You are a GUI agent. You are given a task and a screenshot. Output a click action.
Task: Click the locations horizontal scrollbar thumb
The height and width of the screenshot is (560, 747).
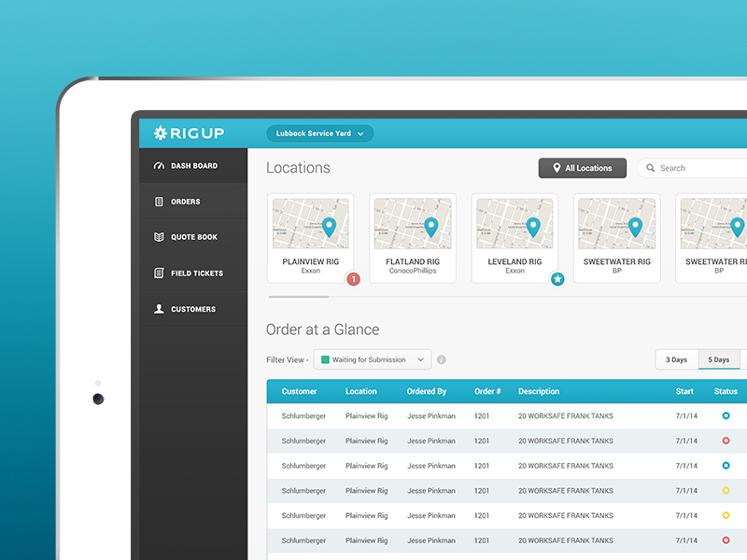click(299, 297)
